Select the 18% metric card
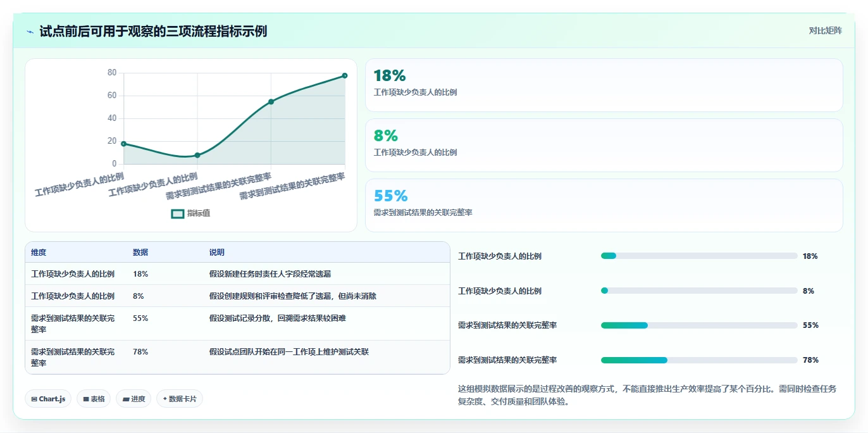The image size is (868, 433). (604, 85)
